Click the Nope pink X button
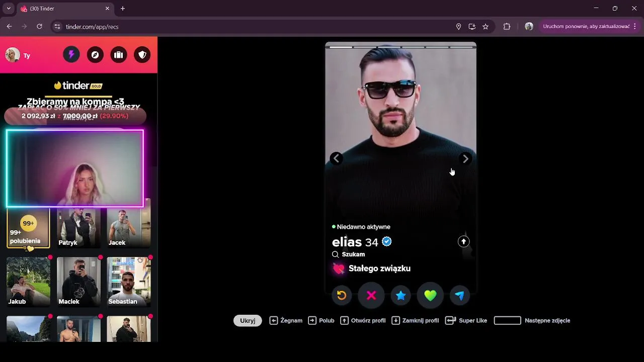644x362 pixels. [371, 296]
